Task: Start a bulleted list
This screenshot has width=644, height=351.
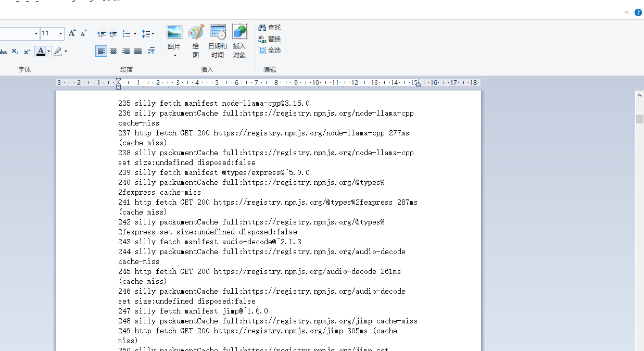Action: (x=127, y=33)
